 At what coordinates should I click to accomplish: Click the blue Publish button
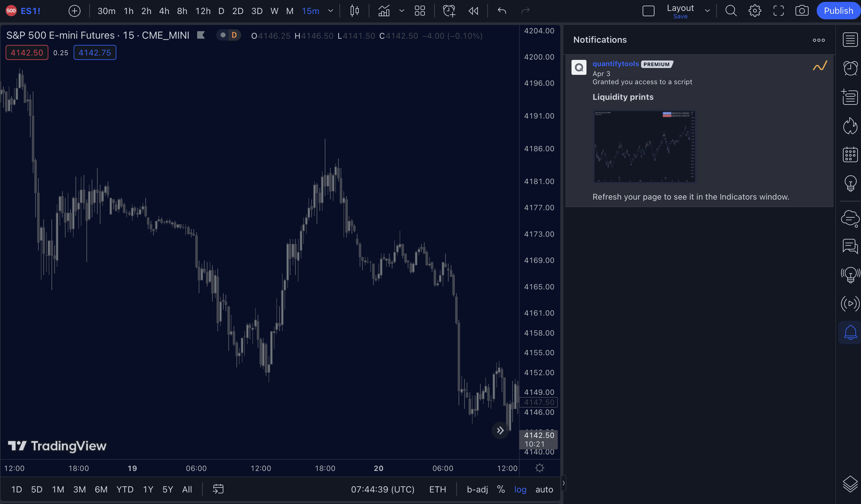[x=838, y=11]
